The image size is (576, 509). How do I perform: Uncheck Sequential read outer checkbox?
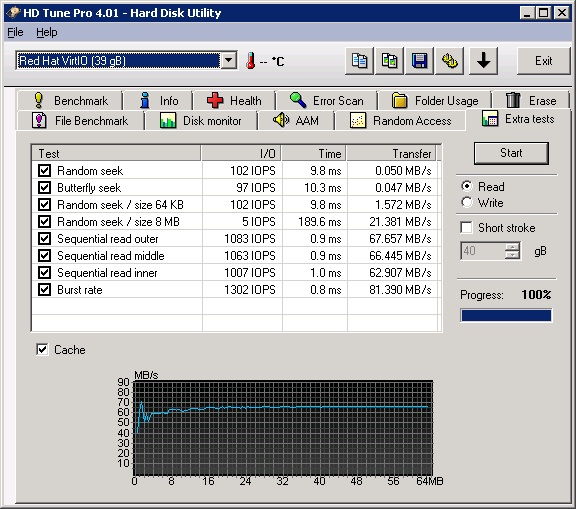tap(44, 239)
